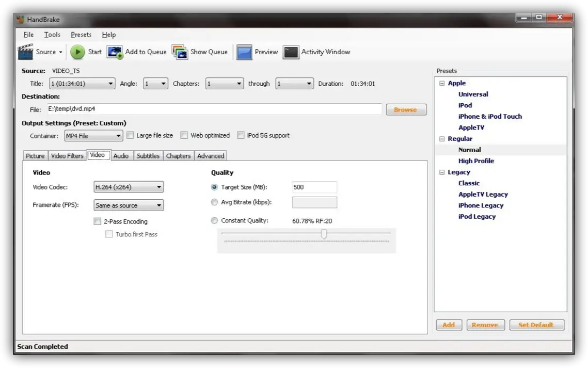Select the iPod Legacy preset
Viewport: 588px width, 368px height.
click(477, 217)
